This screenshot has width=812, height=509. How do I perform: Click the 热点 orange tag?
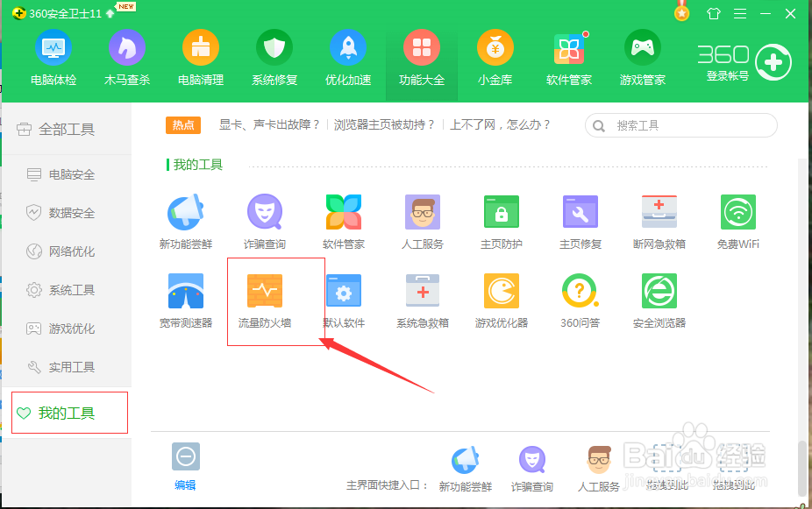click(183, 125)
